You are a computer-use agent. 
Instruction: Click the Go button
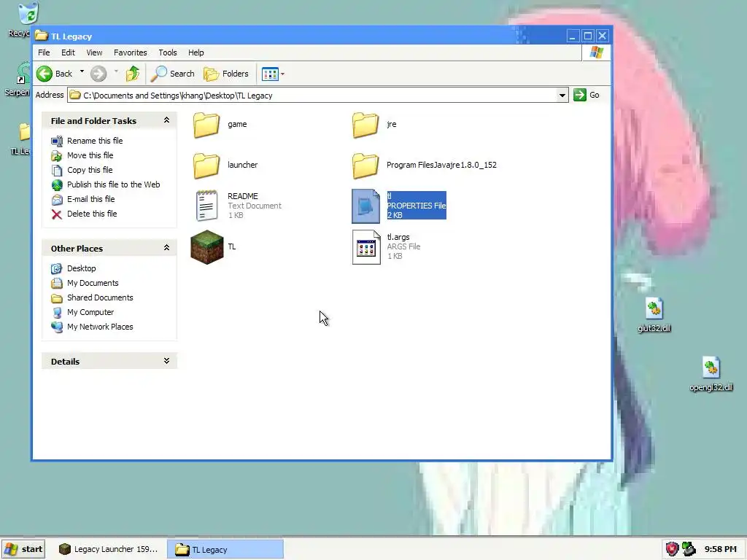[x=587, y=95]
